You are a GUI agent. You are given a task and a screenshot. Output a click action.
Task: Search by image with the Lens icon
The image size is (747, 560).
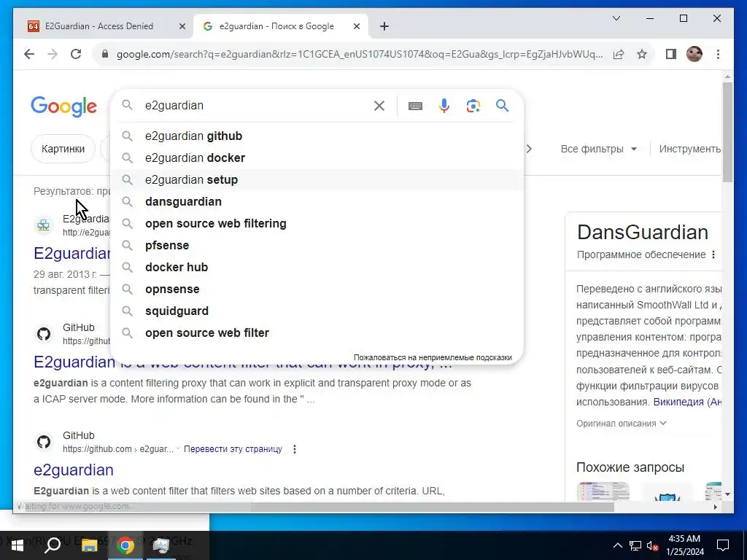pyautogui.click(x=473, y=106)
